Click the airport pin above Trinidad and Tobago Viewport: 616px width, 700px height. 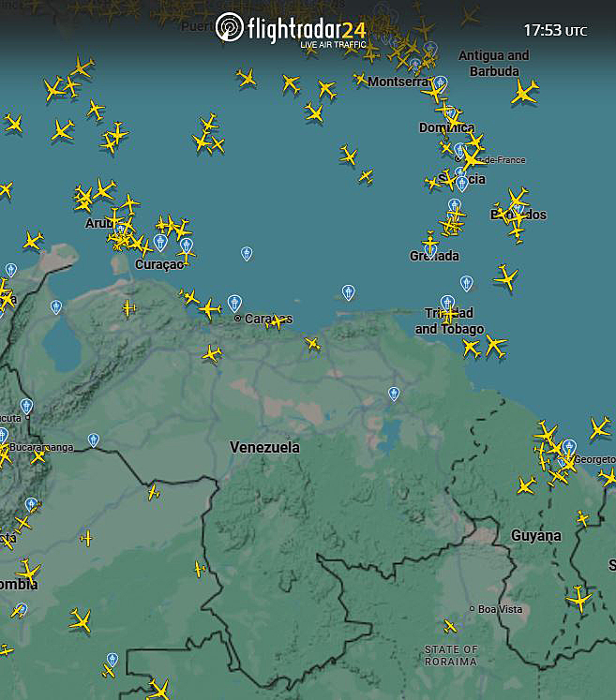(x=447, y=302)
